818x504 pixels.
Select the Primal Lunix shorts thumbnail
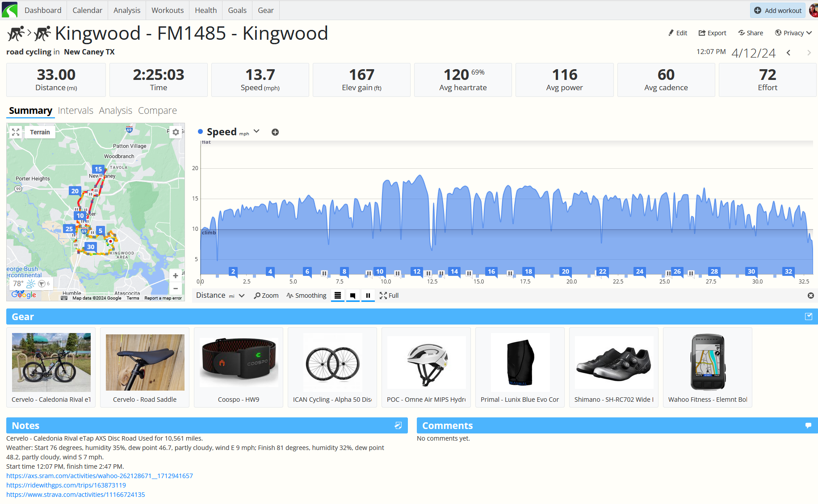tap(520, 367)
